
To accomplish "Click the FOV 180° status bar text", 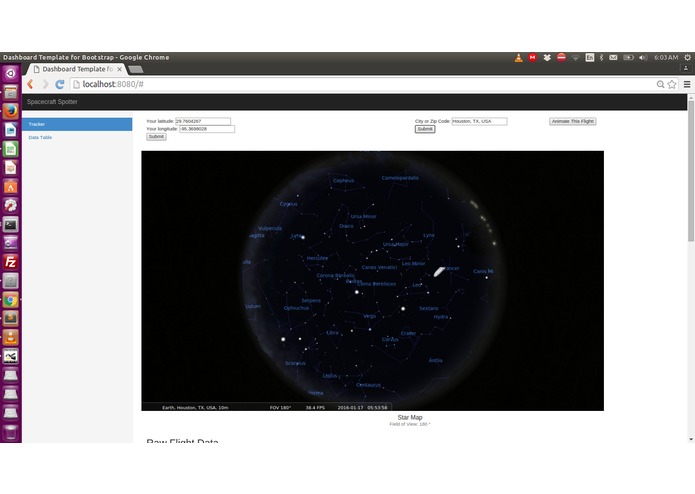I will tap(280, 408).
